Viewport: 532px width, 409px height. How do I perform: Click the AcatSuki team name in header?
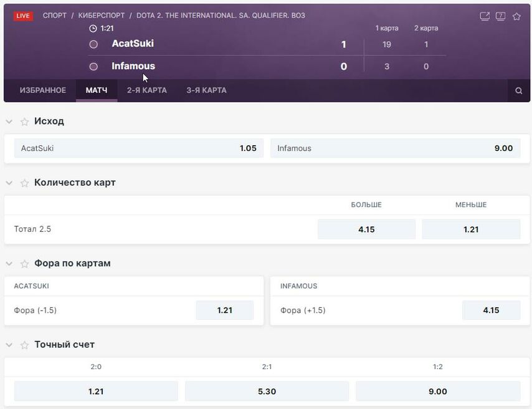pos(133,44)
